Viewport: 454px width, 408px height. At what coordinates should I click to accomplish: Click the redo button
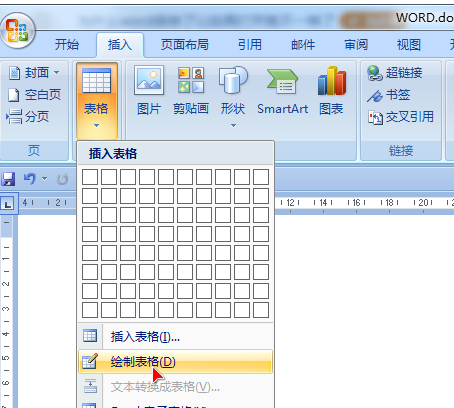tap(62, 179)
